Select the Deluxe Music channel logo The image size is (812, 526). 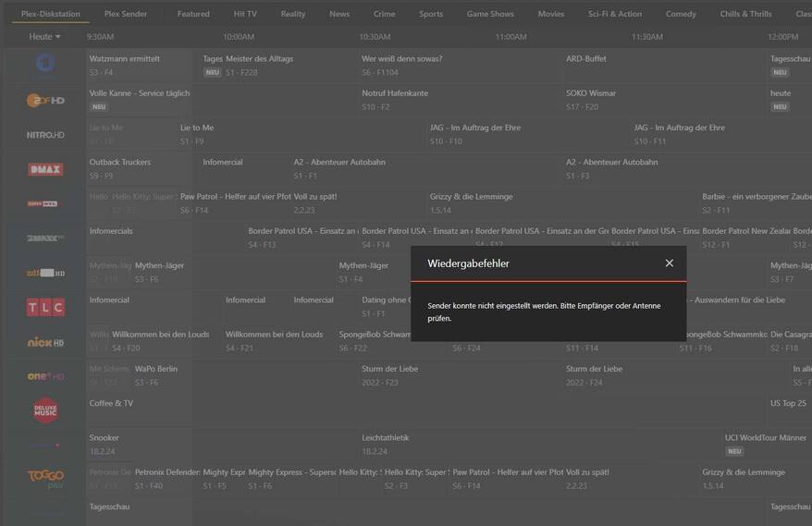pyautogui.click(x=45, y=410)
